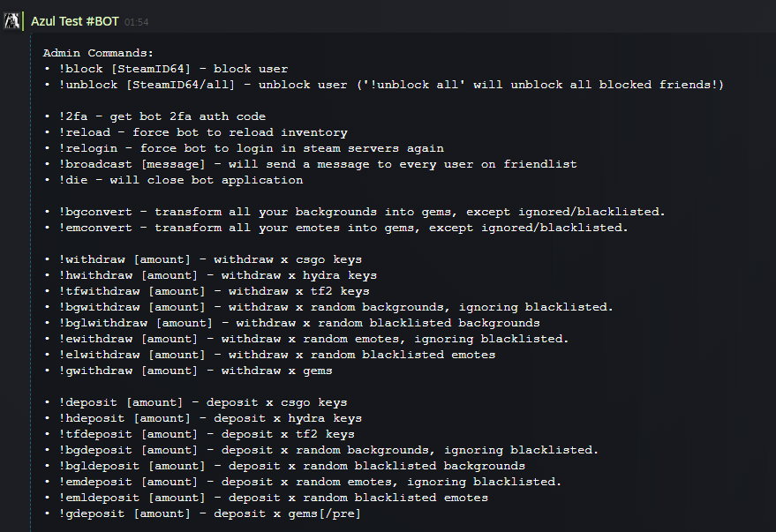Click the Azul Test bot avatar
776x532 pixels.
pos(12,20)
